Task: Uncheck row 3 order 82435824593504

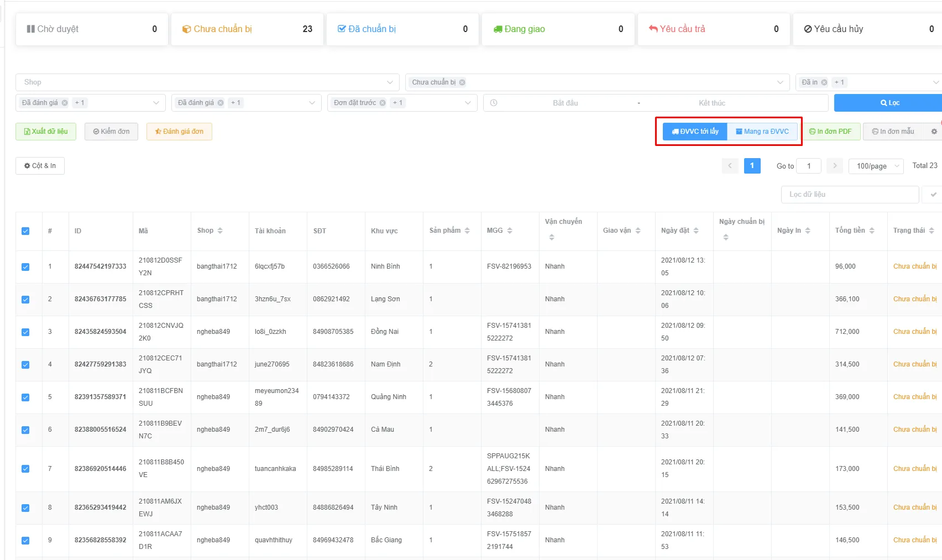Action: click(x=25, y=332)
